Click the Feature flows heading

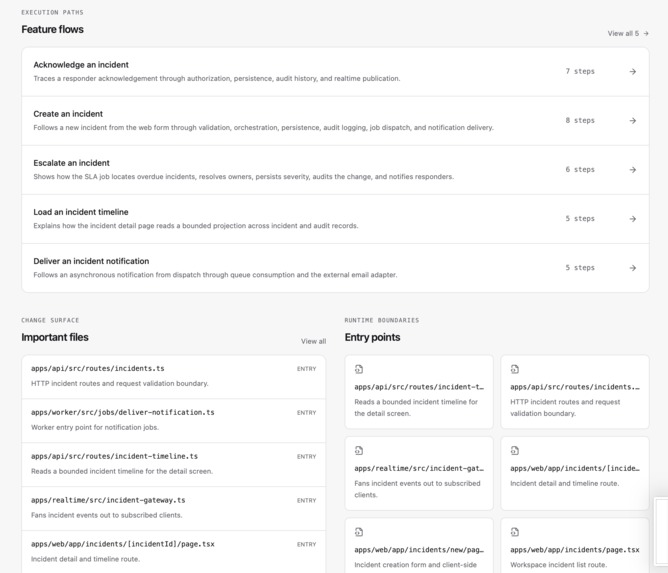(x=52, y=29)
